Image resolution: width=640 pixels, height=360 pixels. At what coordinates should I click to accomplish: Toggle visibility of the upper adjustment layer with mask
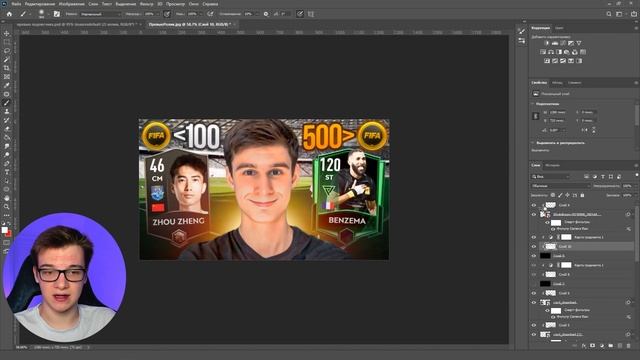pyautogui.click(x=533, y=237)
